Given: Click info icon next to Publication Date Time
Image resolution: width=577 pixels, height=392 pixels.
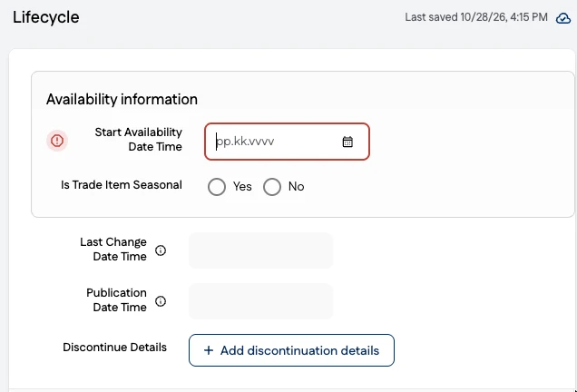Looking at the screenshot, I should (x=161, y=301).
